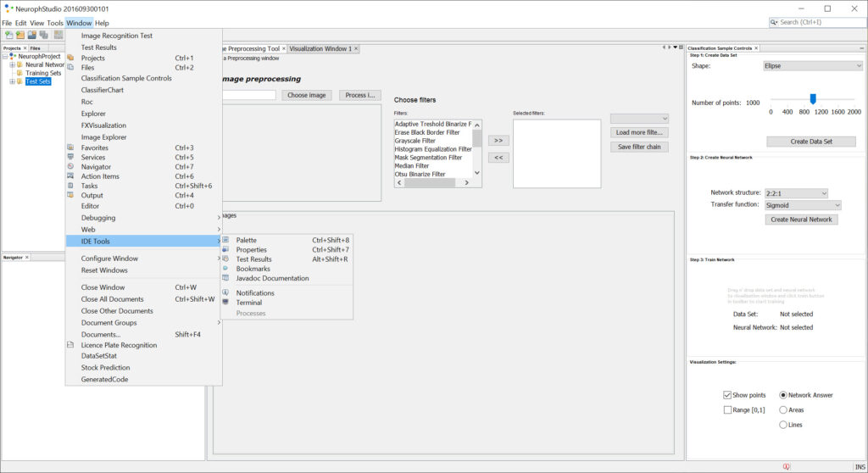Click the Tasks icon in Window menu
This screenshot has height=473, width=868.
point(71,186)
